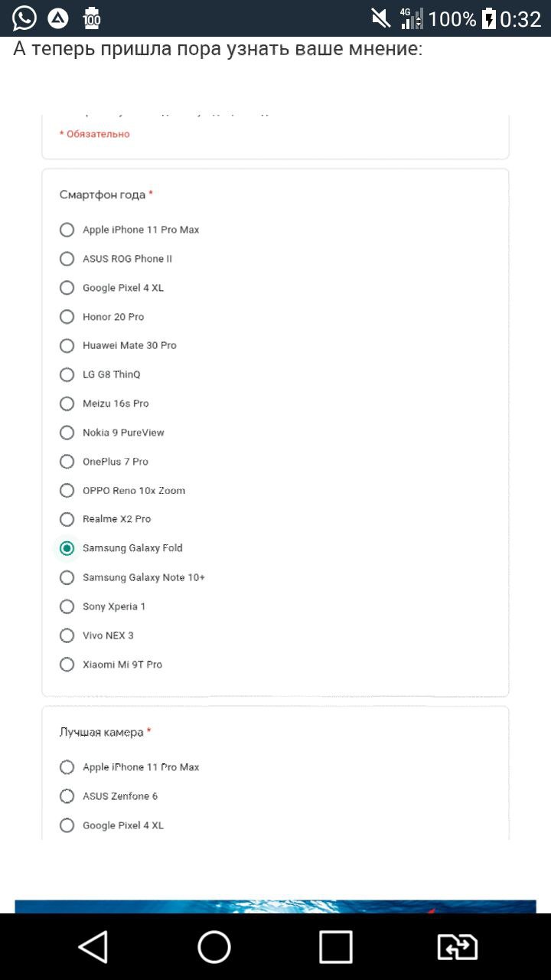Tap the Android Back navigation button
Viewport: 551px width, 980px height.
(x=93, y=947)
